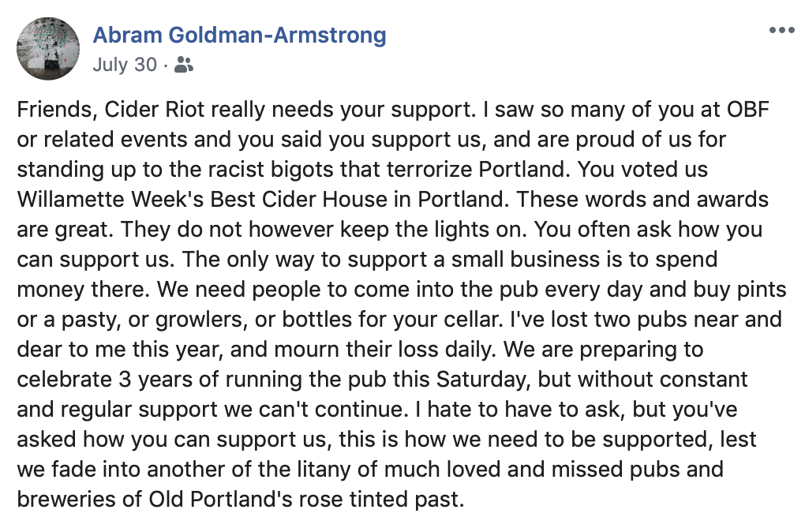Viewport: 805px width, 532px height.
Task: Open the three-dot post options menu
Action: [x=781, y=30]
